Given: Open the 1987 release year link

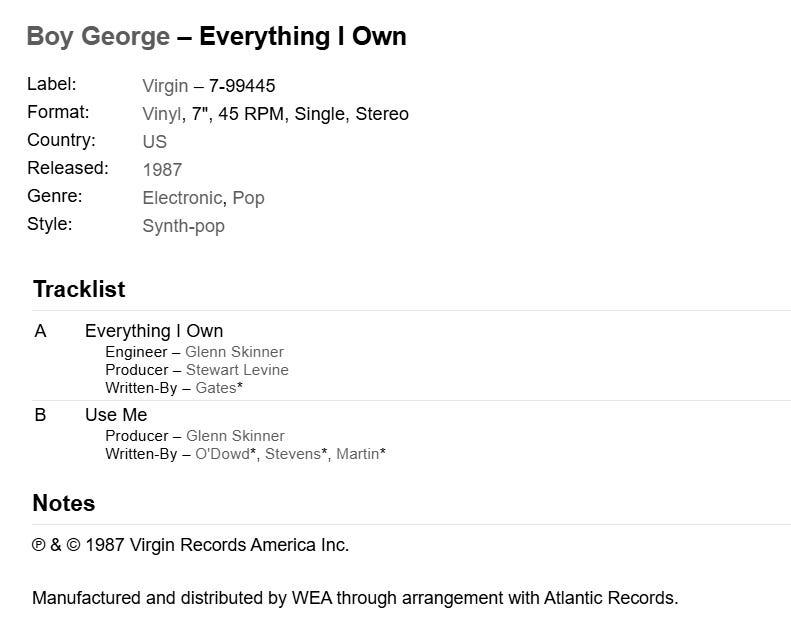Looking at the screenshot, I should click(162, 170).
